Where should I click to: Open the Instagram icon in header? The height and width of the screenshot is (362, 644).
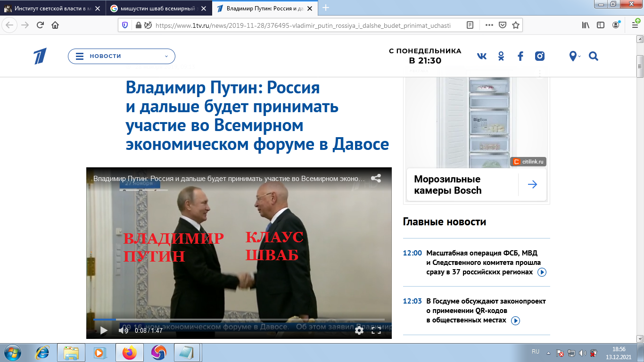540,56
